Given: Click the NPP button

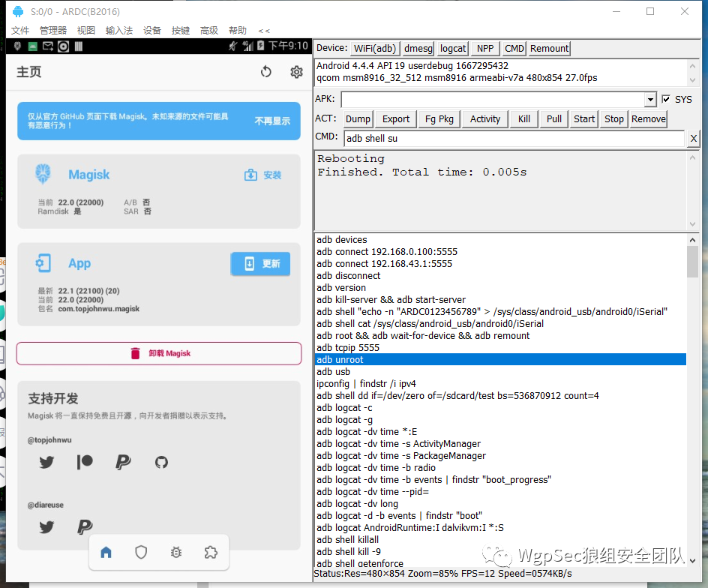Looking at the screenshot, I should (x=485, y=48).
